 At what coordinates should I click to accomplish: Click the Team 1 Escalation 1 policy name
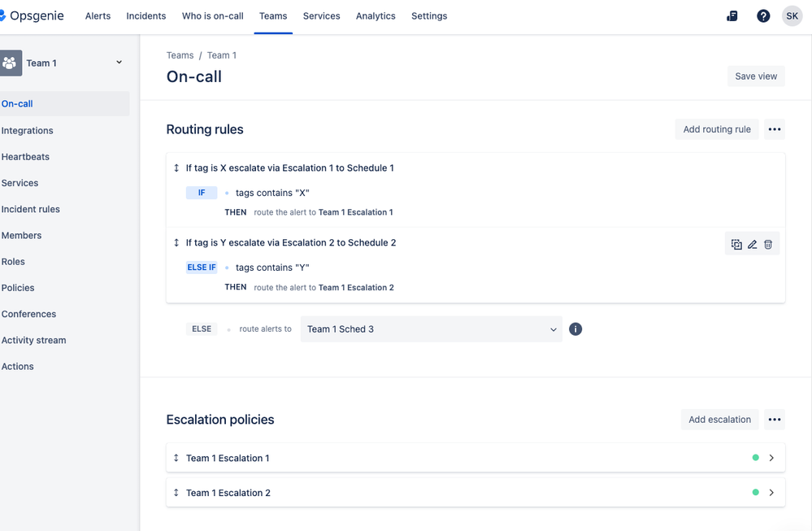(228, 458)
